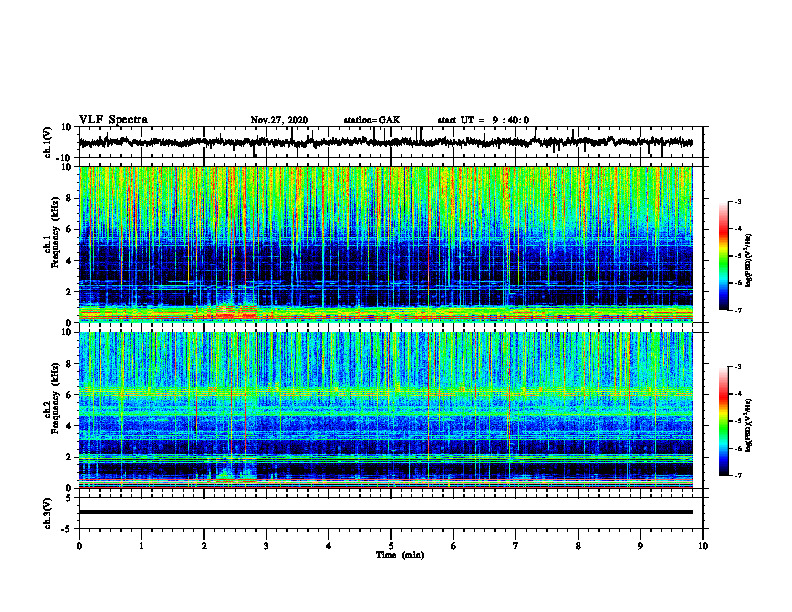Viewport: 792px width, 612px height.
Task: Click time axis tick label "8"
Action: (578, 546)
